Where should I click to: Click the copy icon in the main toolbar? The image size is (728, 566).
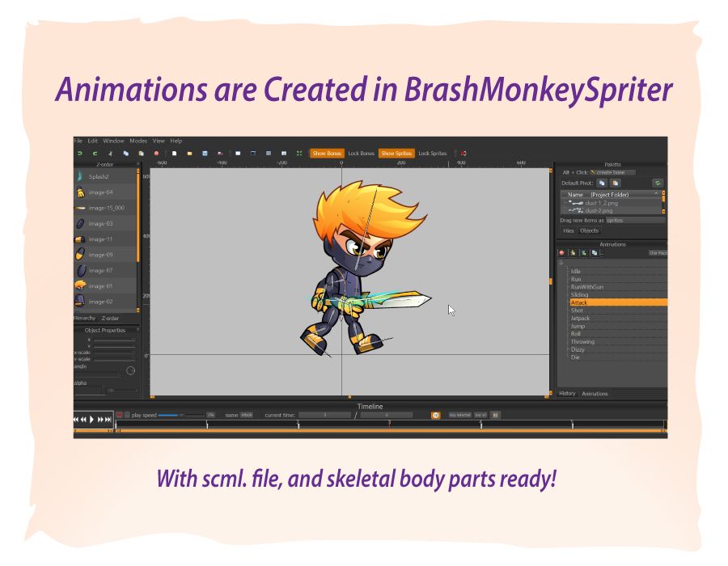click(x=126, y=153)
